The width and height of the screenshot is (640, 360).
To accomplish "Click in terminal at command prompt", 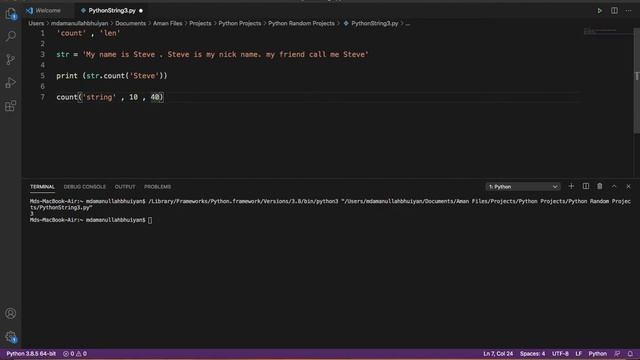I will (150, 220).
